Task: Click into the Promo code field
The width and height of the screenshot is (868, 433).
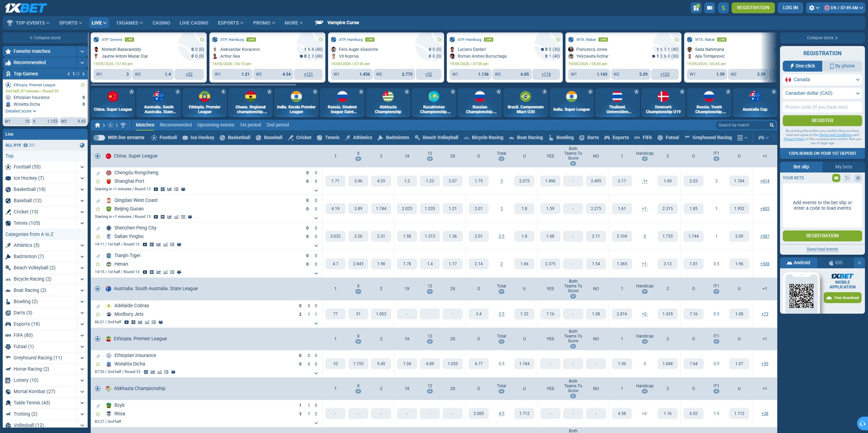Action: [822, 107]
